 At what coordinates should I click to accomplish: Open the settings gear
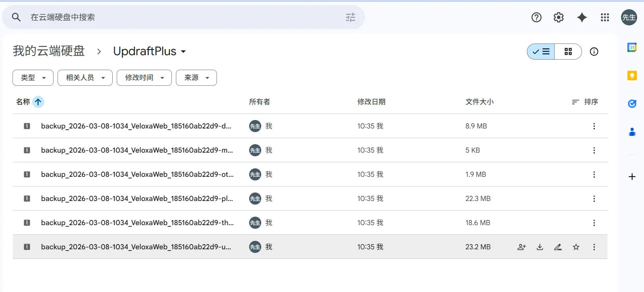558,17
